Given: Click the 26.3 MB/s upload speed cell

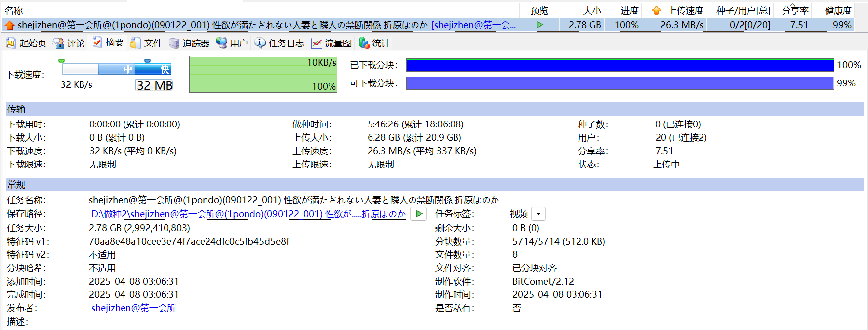Looking at the screenshot, I should click(682, 25).
